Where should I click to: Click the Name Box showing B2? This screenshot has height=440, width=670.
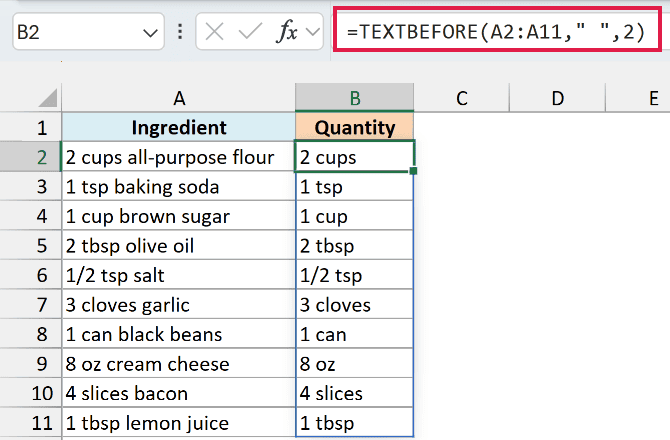(88, 32)
